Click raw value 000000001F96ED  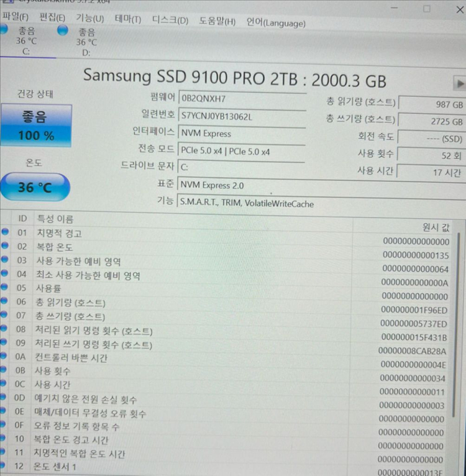pyautogui.click(x=414, y=310)
